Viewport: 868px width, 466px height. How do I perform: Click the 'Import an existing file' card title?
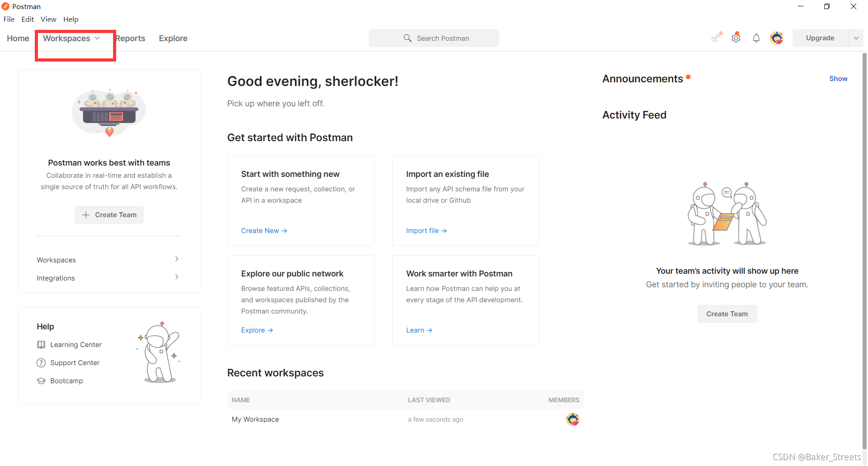(x=448, y=174)
